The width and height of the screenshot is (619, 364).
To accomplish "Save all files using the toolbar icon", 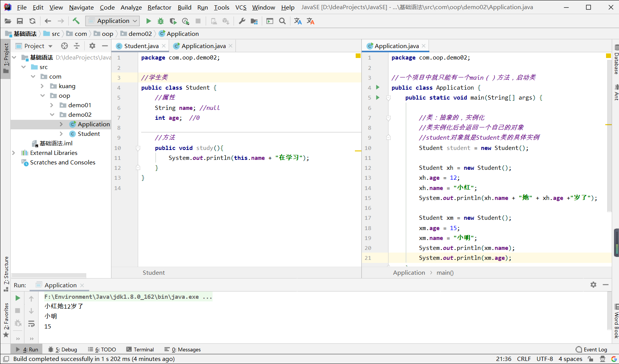I will (x=20, y=21).
